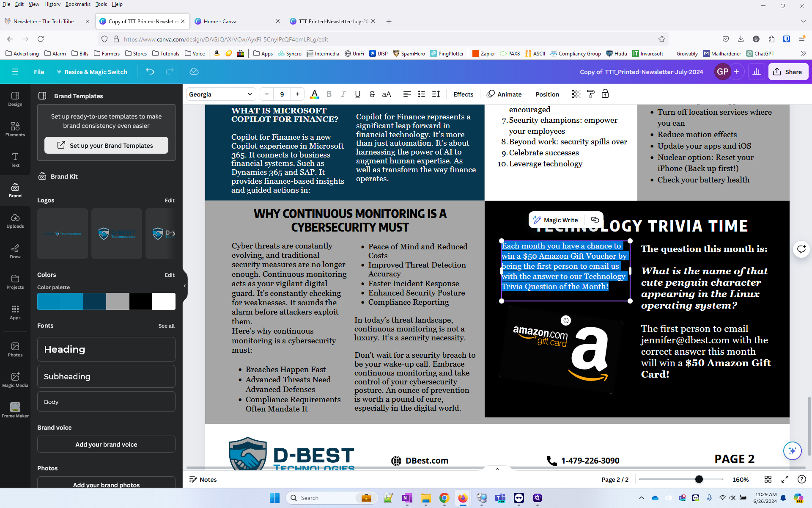Open the Canva hamburger main menu
Viewport: 812px width, 508px height.
15,72
